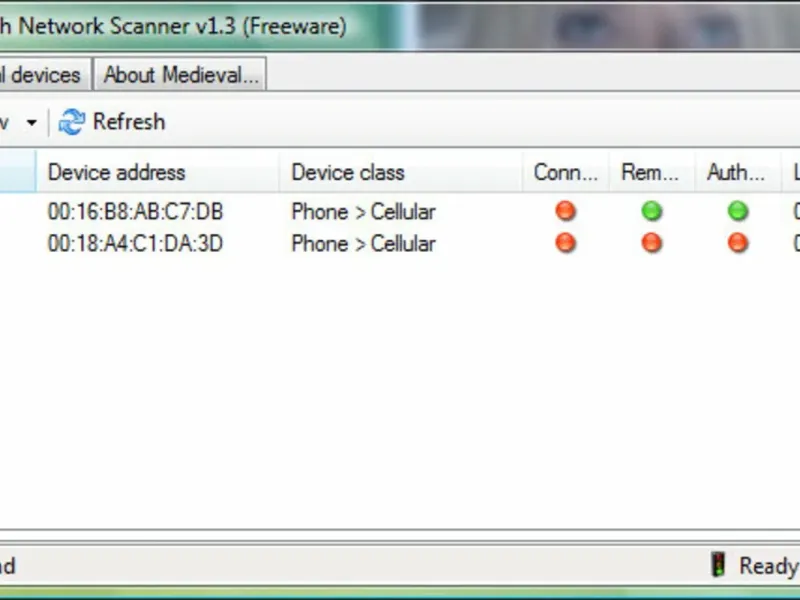Click the Auth... column header
The width and height of the screenshot is (800, 600).
point(738,172)
